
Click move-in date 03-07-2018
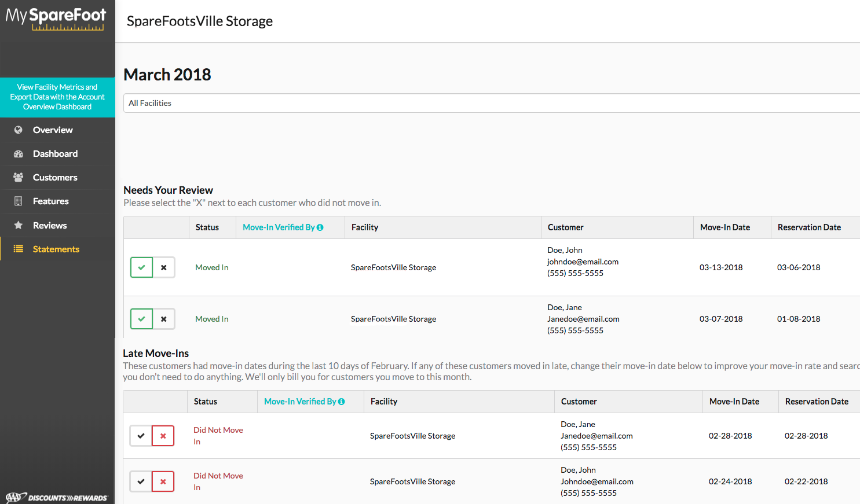click(x=721, y=319)
